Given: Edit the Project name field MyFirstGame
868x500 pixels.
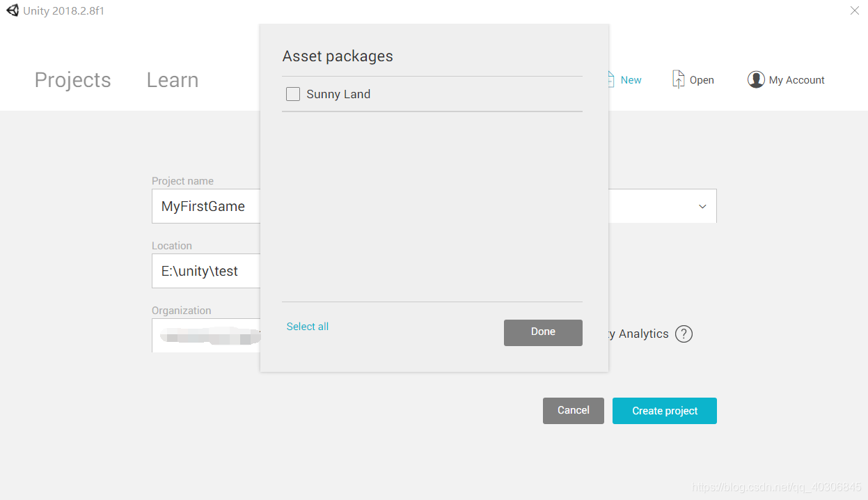Looking at the screenshot, I should click(206, 206).
